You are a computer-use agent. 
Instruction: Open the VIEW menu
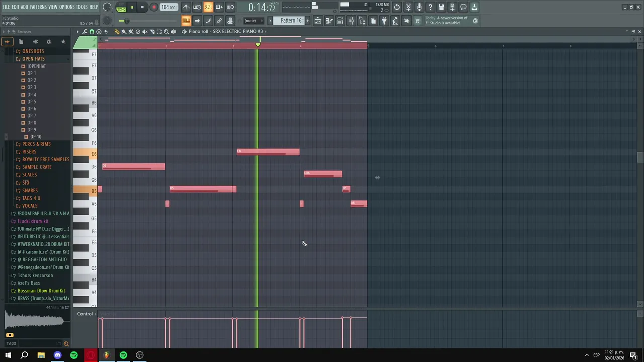53,7
